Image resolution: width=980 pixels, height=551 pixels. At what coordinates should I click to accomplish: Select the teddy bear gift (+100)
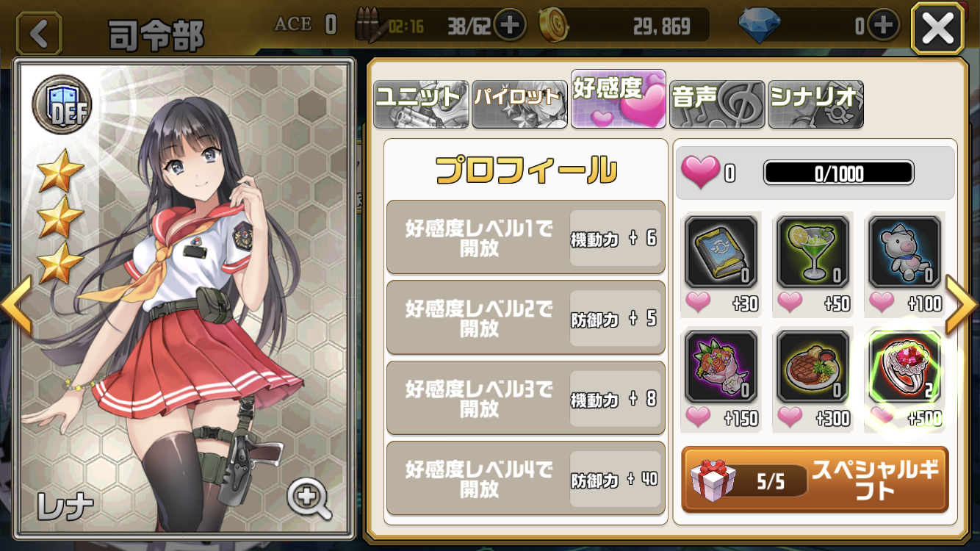[x=905, y=252]
